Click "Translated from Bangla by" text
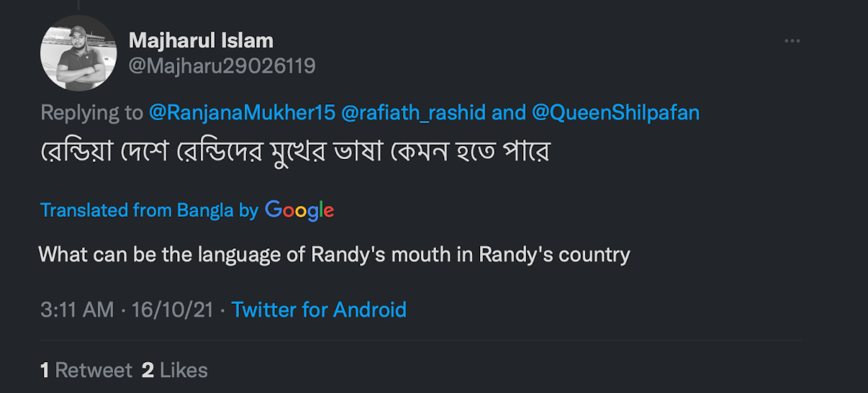This screenshot has width=868, height=393. [149, 210]
